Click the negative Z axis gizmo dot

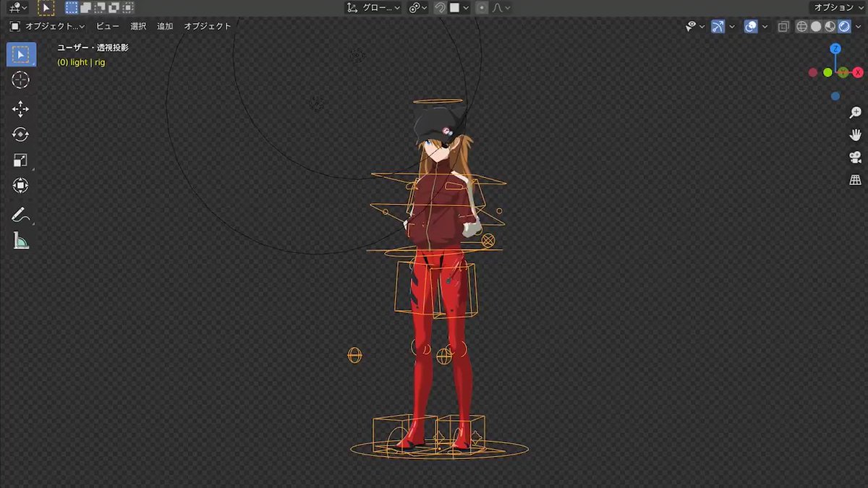[x=835, y=96]
